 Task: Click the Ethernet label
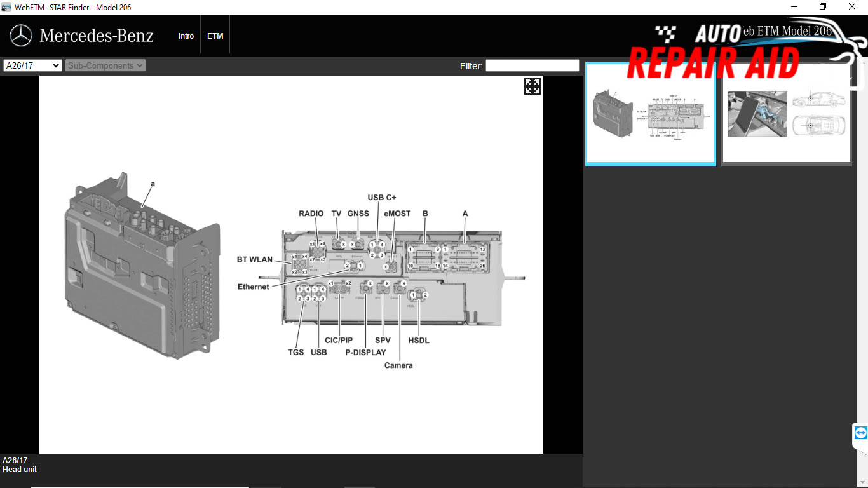tap(254, 287)
